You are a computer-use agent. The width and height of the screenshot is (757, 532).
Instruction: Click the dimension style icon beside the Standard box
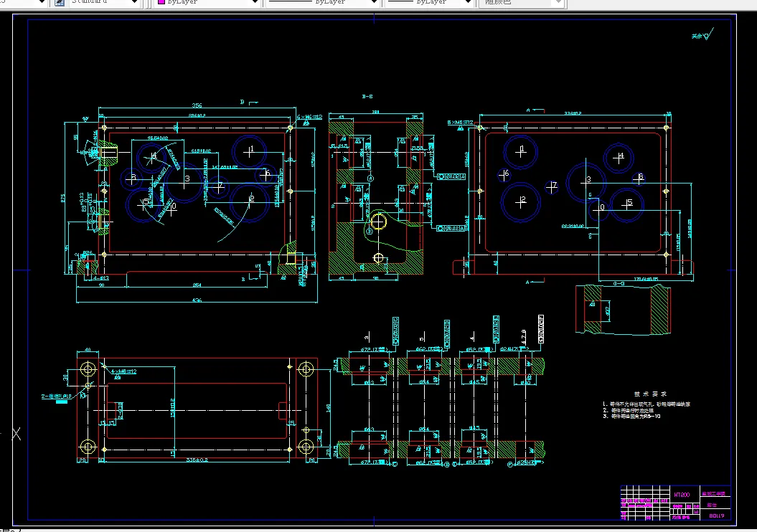point(60,2)
